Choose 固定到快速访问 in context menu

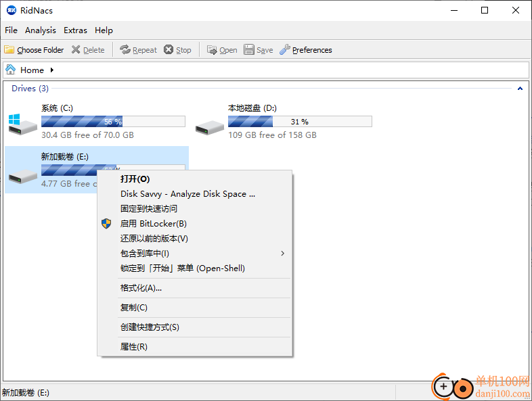click(195, 209)
